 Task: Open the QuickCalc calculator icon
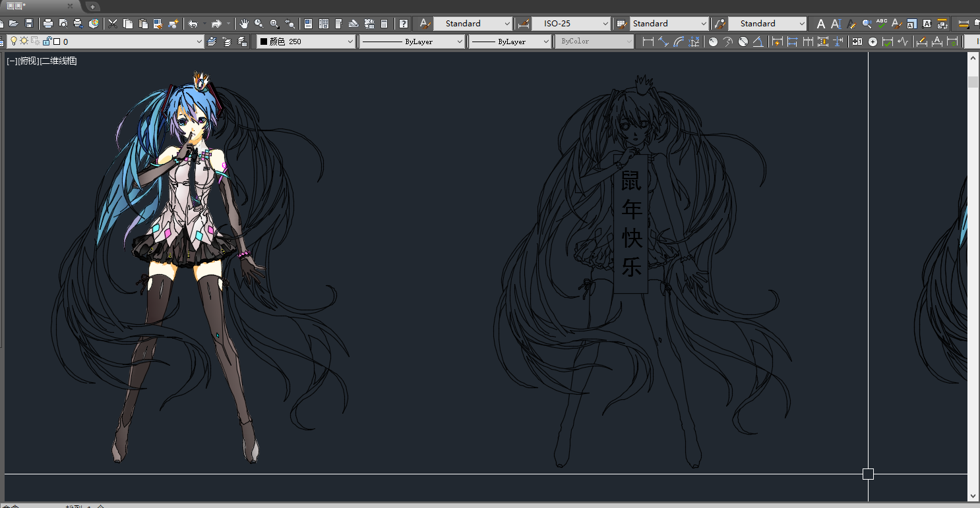coord(384,24)
